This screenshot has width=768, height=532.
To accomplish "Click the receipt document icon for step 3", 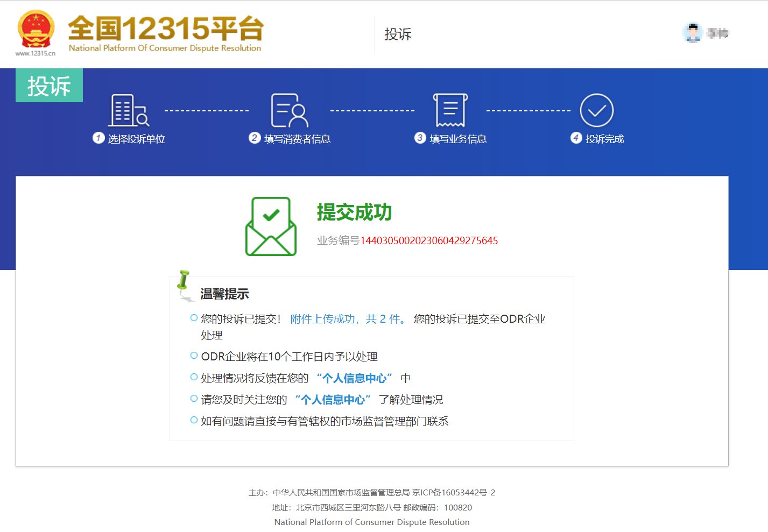I will (450, 110).
